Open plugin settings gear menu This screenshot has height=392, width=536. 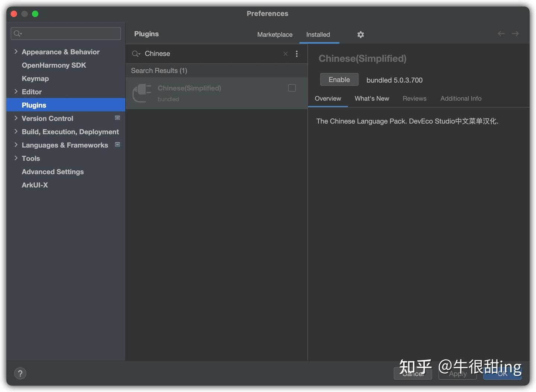(x=360, y=35)
